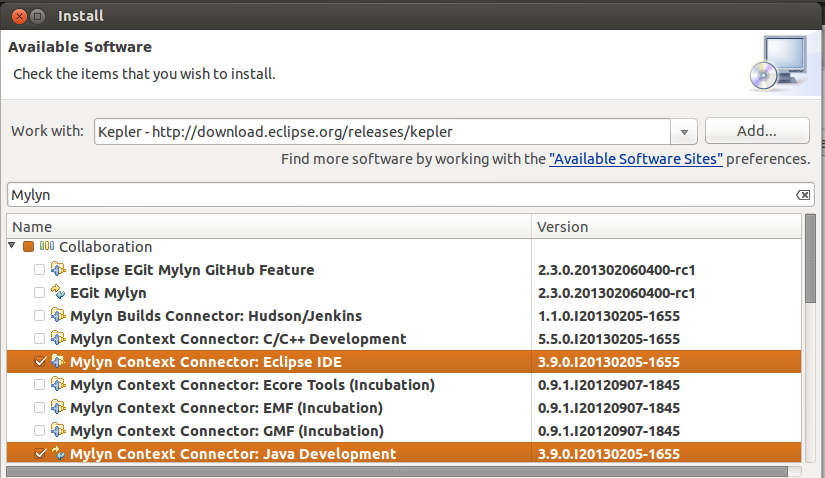This screenshot has width=825, height=478.
Task: Click the Eclipse IDE connector feature icon
Action: click(x=58, y=362)
